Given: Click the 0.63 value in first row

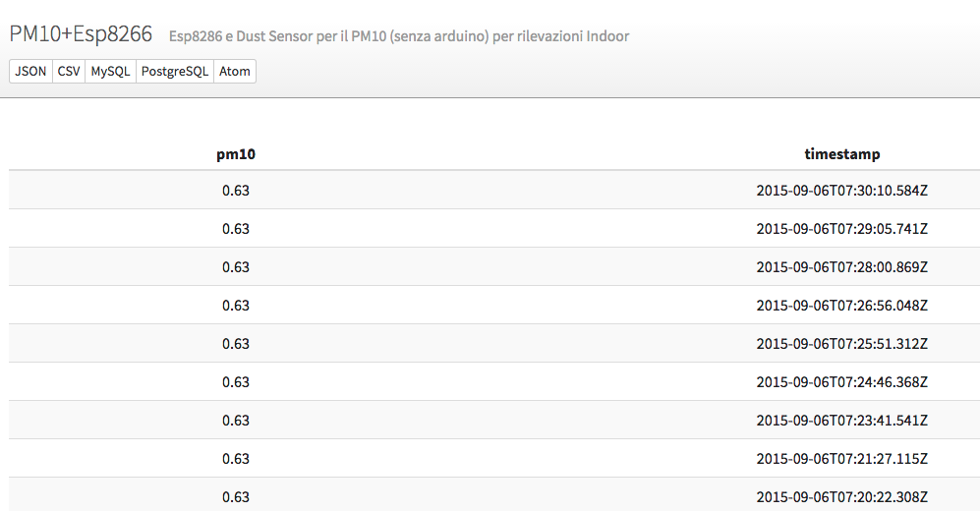Looking at the screenshot, I should 236,190.
